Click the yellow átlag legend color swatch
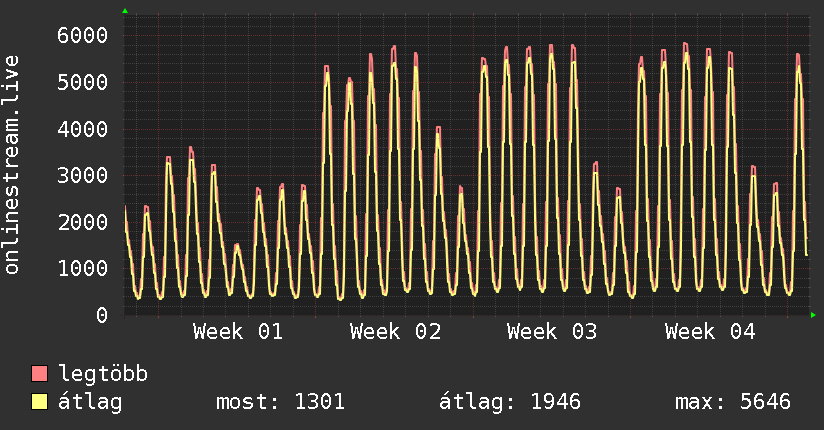This screenshot has height=430, width=824. tap(40, 403)
